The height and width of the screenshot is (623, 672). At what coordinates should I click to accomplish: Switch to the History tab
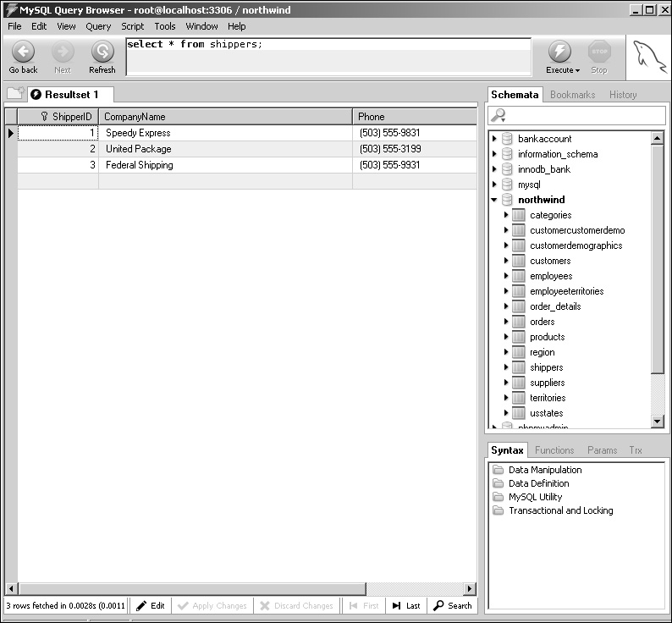point(623,95)
